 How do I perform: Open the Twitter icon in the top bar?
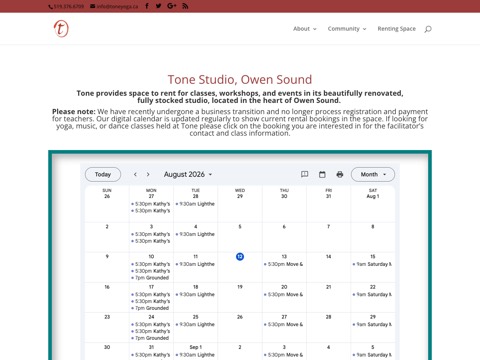158,6
